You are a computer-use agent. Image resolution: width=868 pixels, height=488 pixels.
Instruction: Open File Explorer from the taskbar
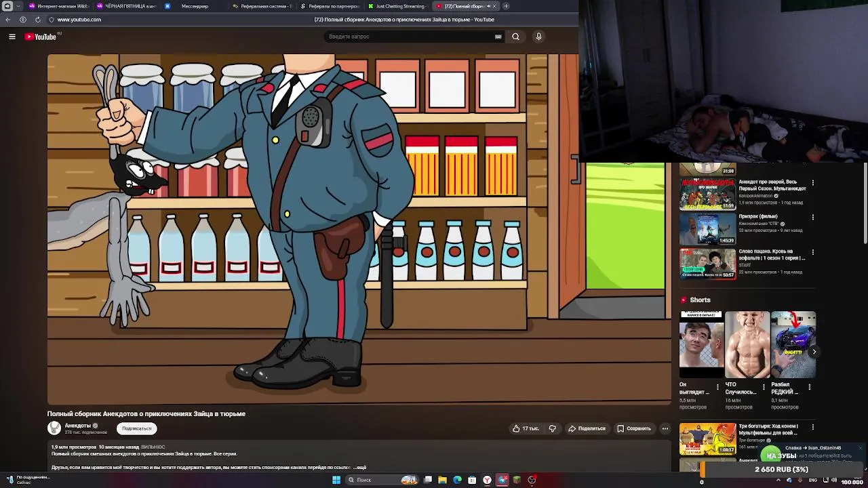[x=442, y=480]
